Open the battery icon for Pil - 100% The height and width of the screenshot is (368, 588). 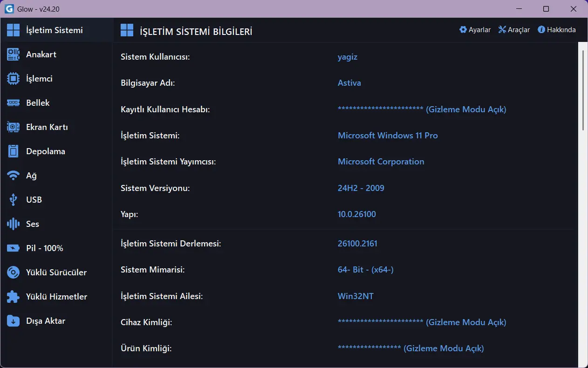(x=13, y=248)
